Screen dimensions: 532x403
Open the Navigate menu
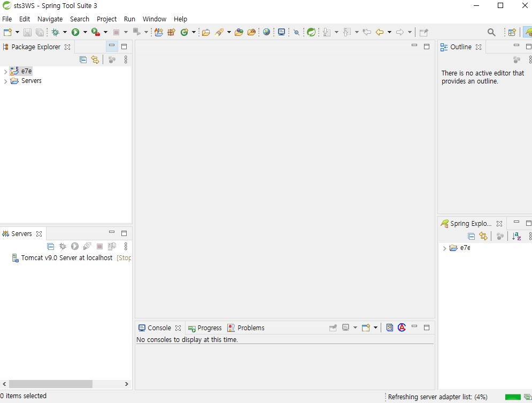click(50, 19)
